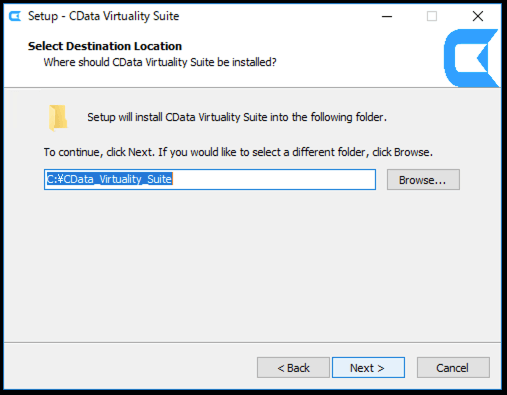Click the yellow folder icon
The height and width of the screenshot is (395, 507).
(58, 118)
